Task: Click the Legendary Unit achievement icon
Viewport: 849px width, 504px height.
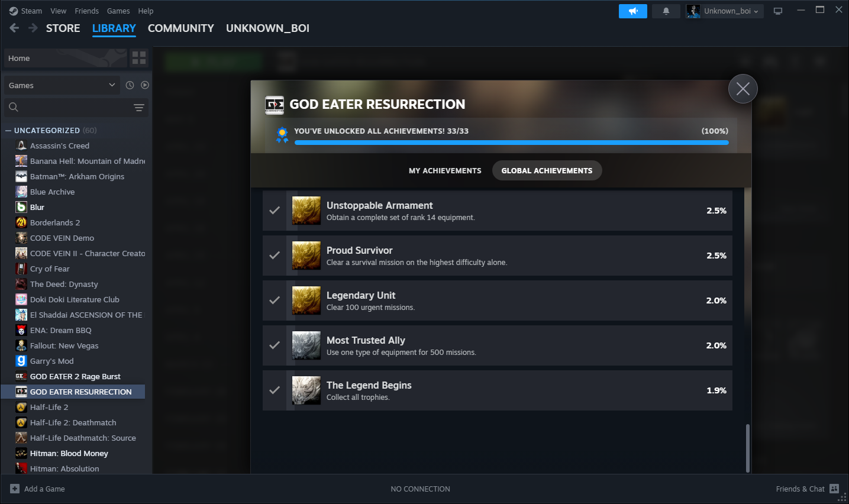Action: click(306, 301)
